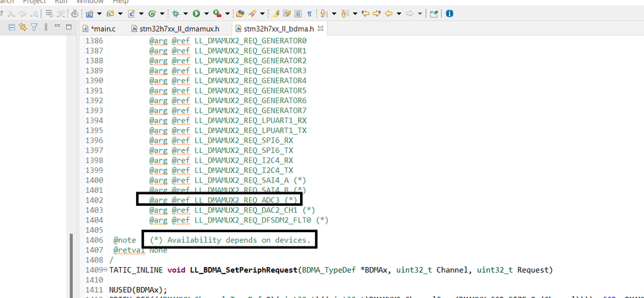Screen dimensions: 644x298
Task: Open the New Source Folder dropdown arrow
Action: pyautogui.click(x=120, y=14)
